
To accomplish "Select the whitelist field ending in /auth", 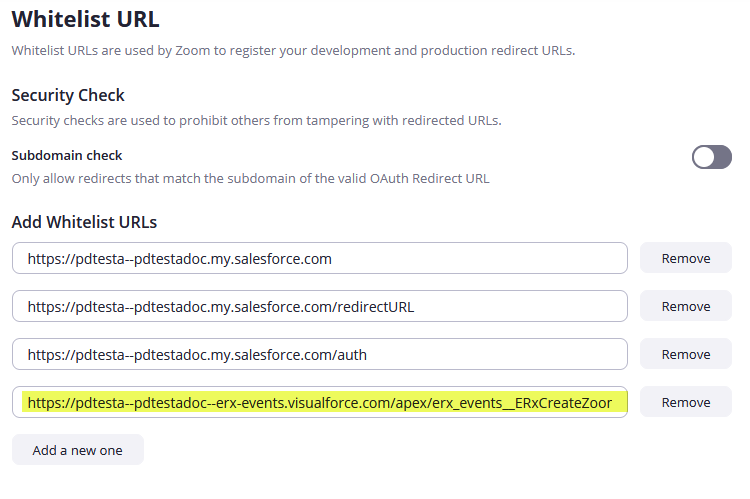I will tap(320, 354).
